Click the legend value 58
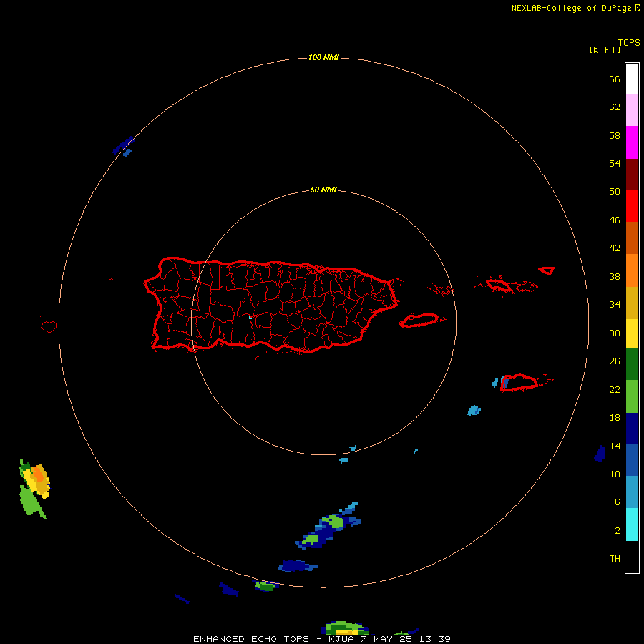644x644 pixels. (615, 135)
